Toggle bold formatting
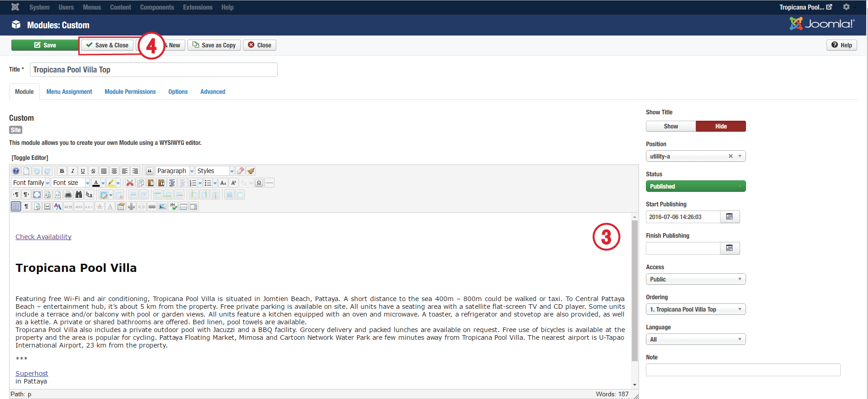This screenshot has width=868, height=399. tap(62, 171)
